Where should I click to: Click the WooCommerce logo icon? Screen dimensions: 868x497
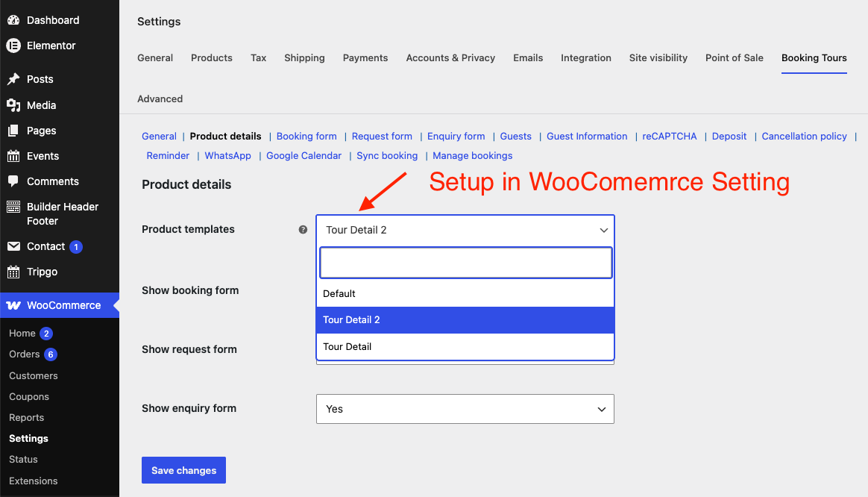(x=13, y=305)
